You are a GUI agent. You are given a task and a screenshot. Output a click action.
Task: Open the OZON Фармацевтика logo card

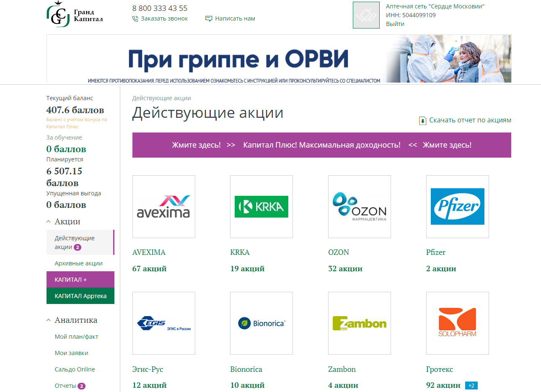click(360, 207)
